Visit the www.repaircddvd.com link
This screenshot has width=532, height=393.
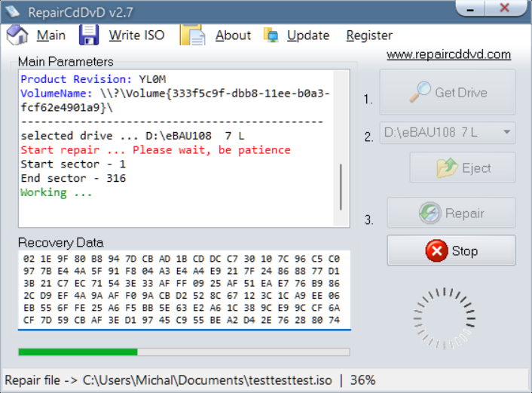tap(448, 54)
